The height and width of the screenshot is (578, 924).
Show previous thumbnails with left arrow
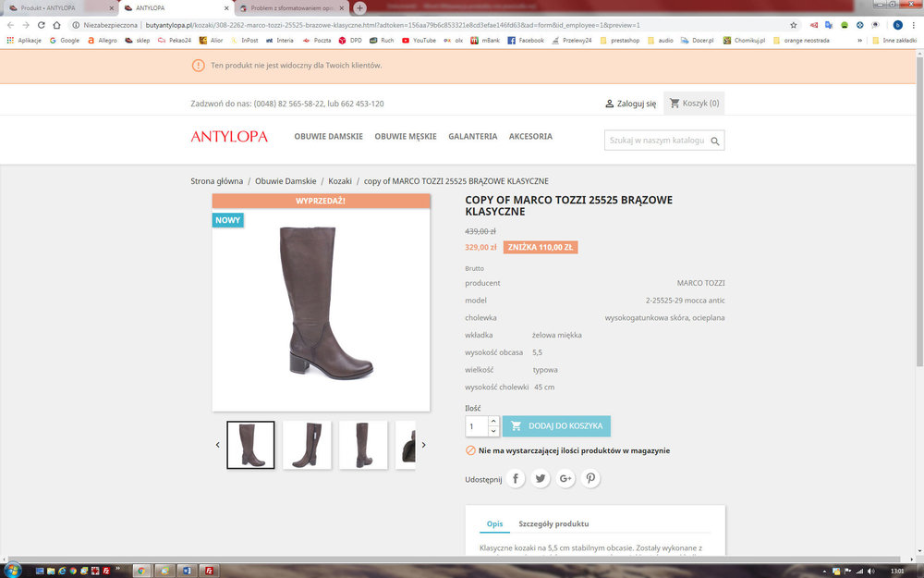[217, 445]
